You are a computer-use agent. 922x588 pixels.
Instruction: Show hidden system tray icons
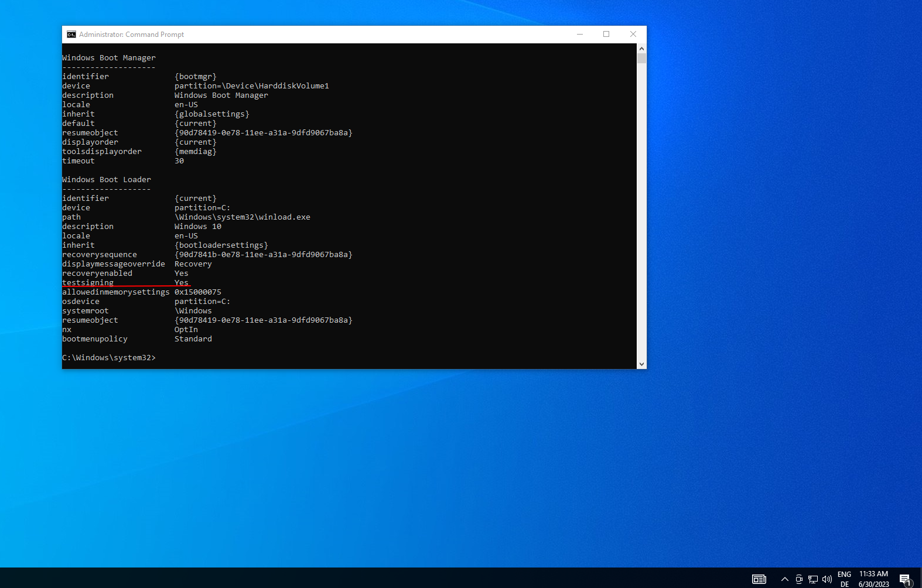click(785, 579)
